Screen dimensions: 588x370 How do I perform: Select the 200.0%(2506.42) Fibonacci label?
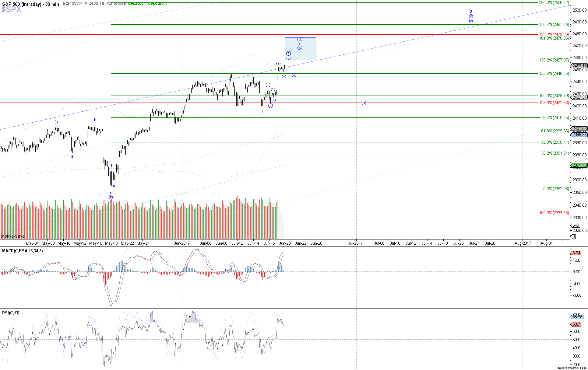554,3
